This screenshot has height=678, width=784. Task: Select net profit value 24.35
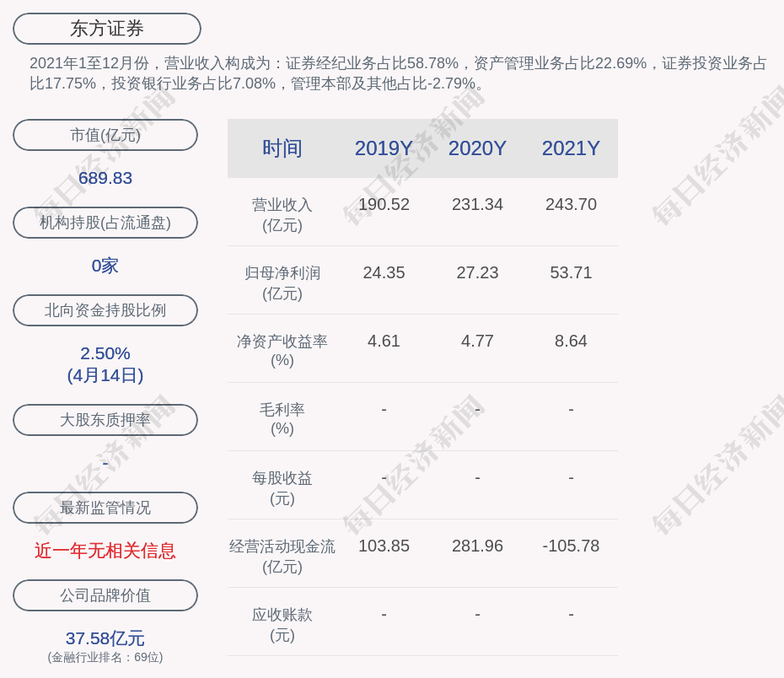tap(384, 273)
